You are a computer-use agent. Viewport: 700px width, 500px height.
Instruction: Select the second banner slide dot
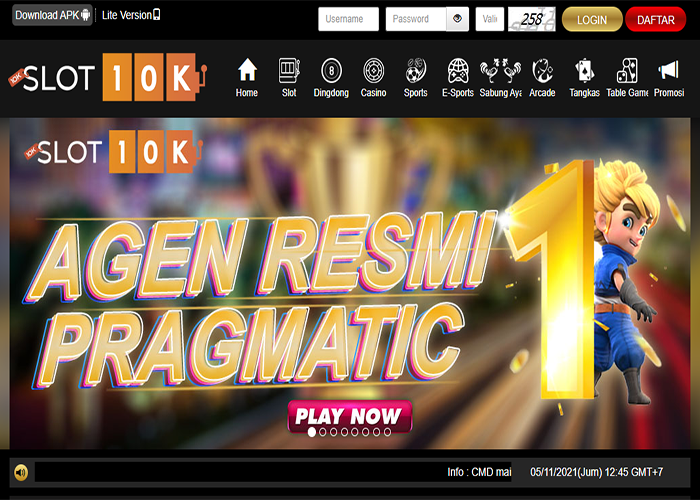[x=323, y=432]
